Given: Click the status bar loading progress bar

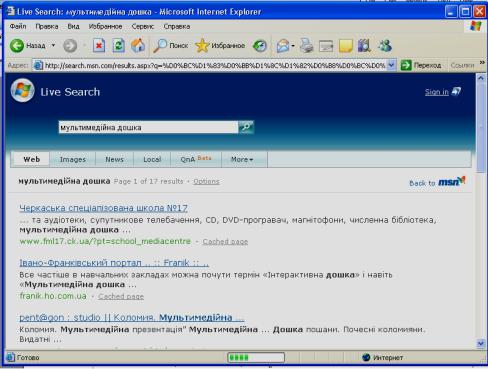Looking at the screenshot, I should click(x=256, y=358).
